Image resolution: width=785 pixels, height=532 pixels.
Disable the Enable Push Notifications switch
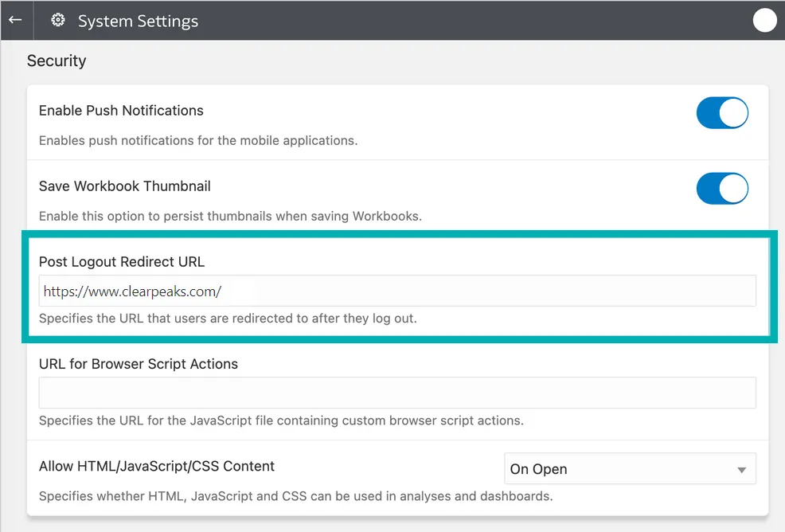pyautogui.click(x=722, y=113)
